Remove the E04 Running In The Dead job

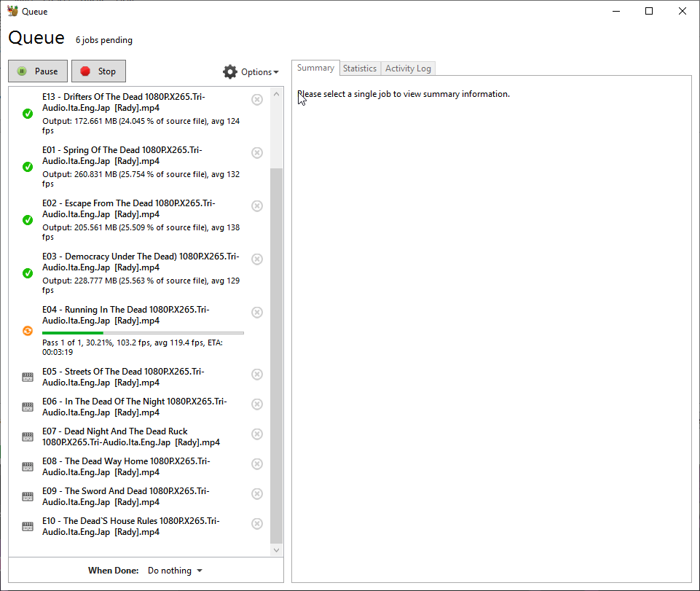[257, 313]
